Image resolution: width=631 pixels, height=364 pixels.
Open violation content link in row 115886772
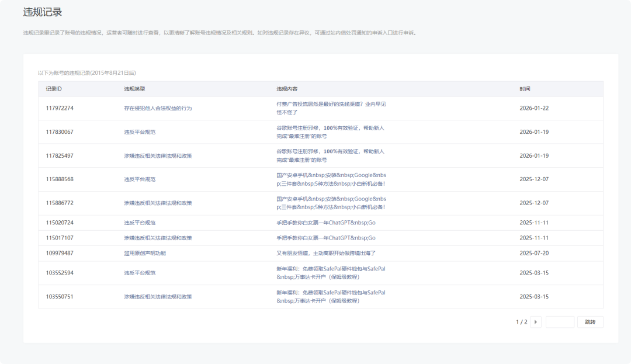(x=331, y=203)
